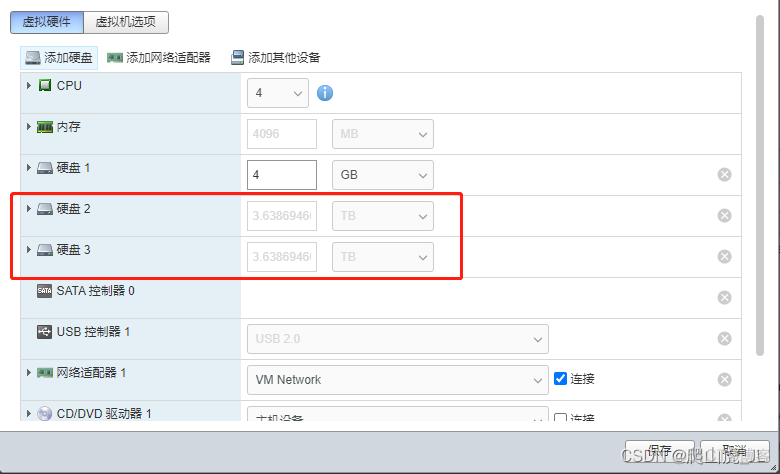Click the 硬盘 2 size field

(282, 216)
